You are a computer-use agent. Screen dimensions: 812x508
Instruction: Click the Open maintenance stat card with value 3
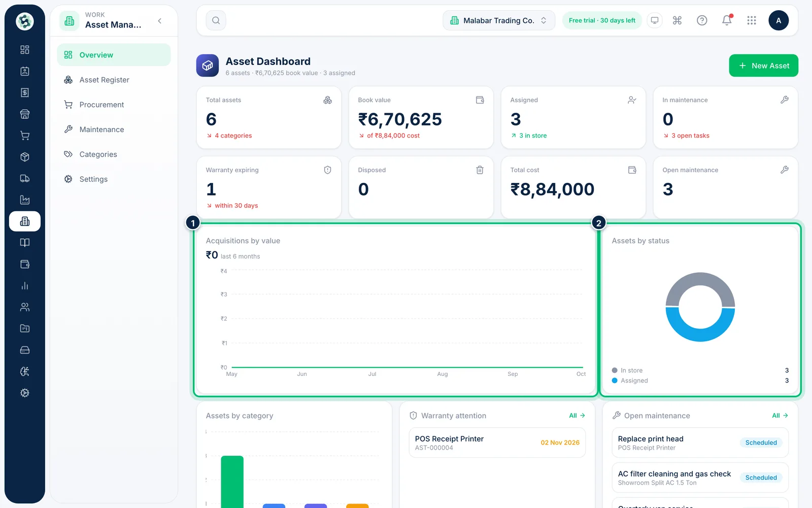726,187
